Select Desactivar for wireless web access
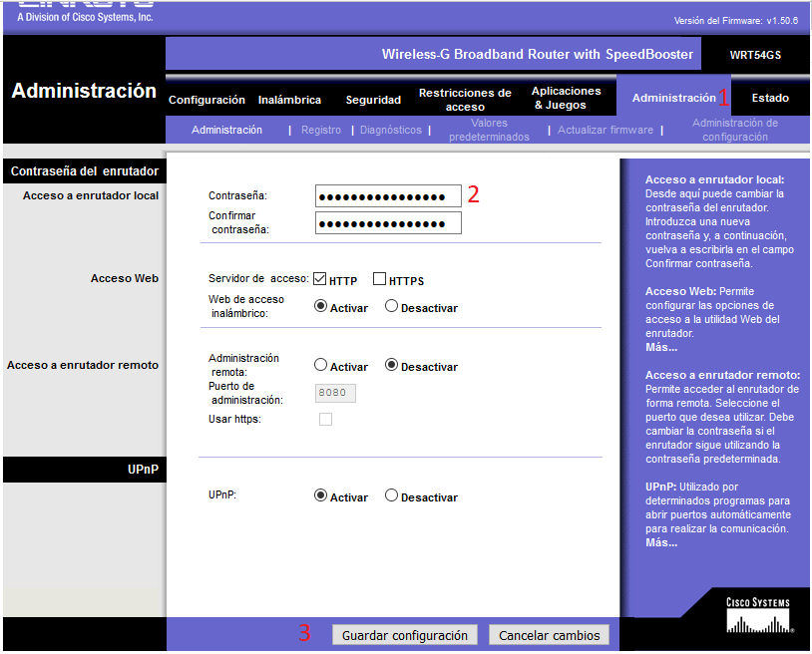 pyautogui.click(x=391, y=306)
